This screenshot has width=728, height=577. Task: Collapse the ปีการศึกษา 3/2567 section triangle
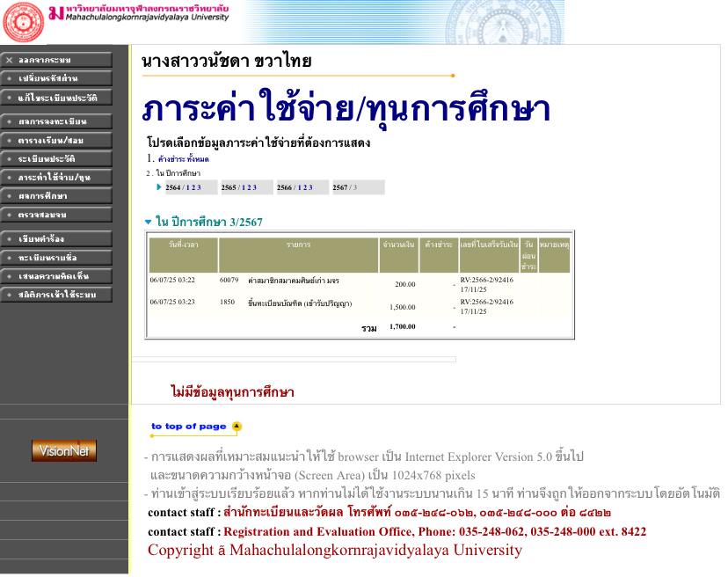pyautogui.click(x=148, y=223)
